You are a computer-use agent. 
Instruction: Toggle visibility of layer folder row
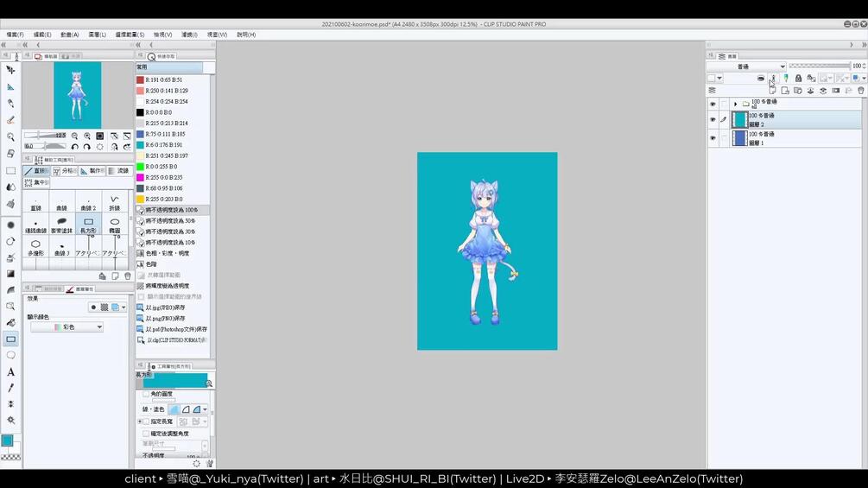[x=713, y=104]
